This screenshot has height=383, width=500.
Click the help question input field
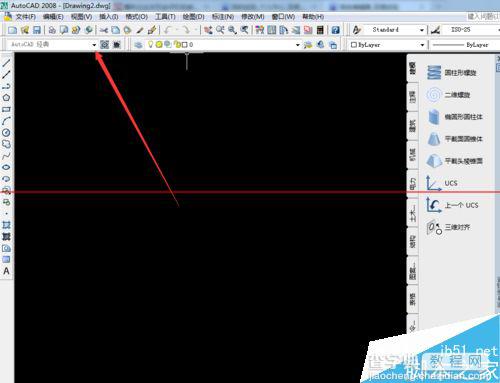tap(482, 16)
